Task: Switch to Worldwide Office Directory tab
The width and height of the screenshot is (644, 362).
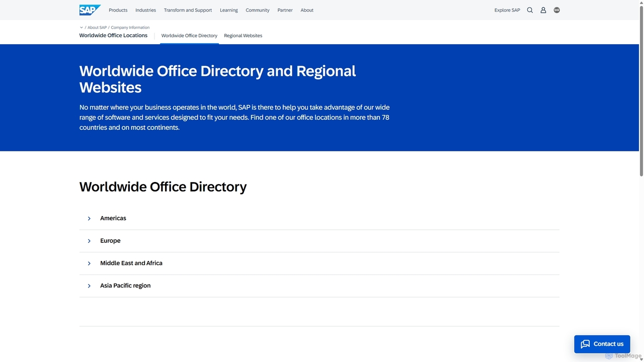Action: click(x=189, y=36)
